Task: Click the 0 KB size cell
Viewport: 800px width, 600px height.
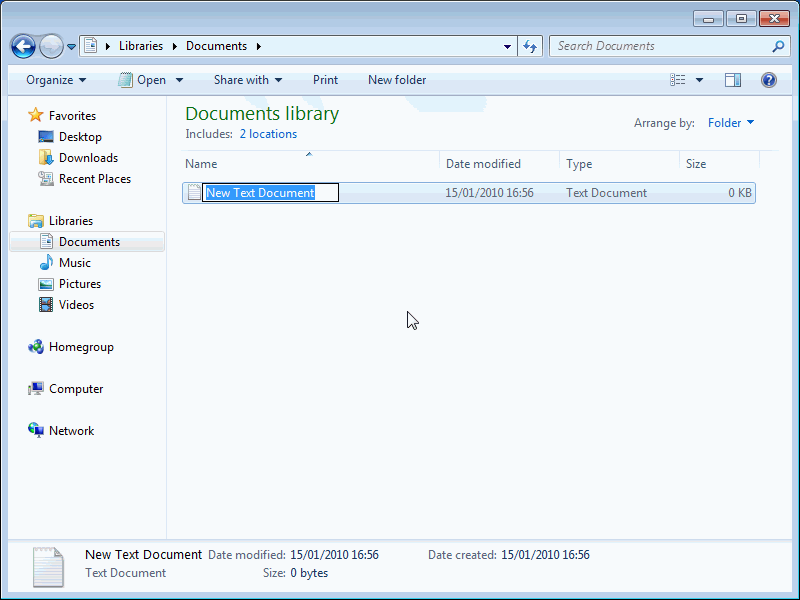Action: click(740, 193)
